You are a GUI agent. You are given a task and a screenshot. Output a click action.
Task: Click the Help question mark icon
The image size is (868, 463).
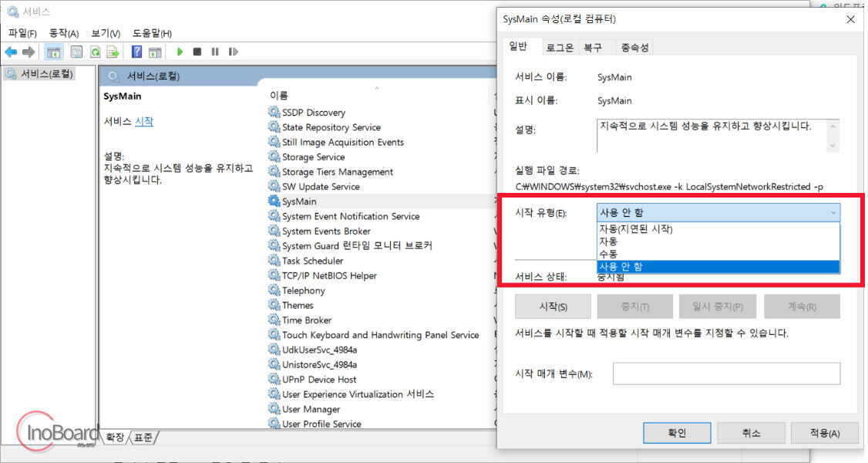[136, 52]
